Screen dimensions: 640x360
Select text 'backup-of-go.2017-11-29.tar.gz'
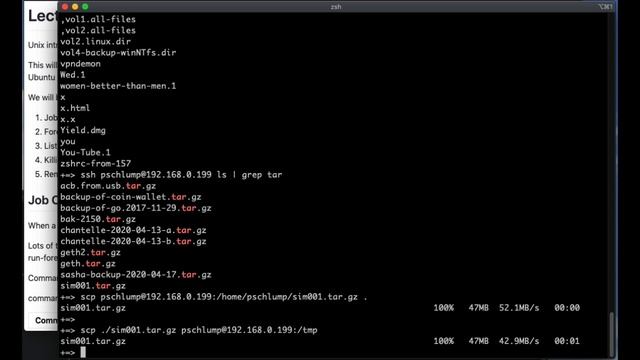click(x=136, y=208)
